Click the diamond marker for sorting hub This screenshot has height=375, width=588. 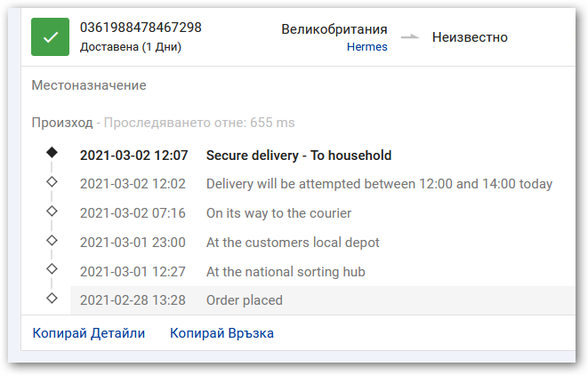pyautogui.click(x=52, y=269)
